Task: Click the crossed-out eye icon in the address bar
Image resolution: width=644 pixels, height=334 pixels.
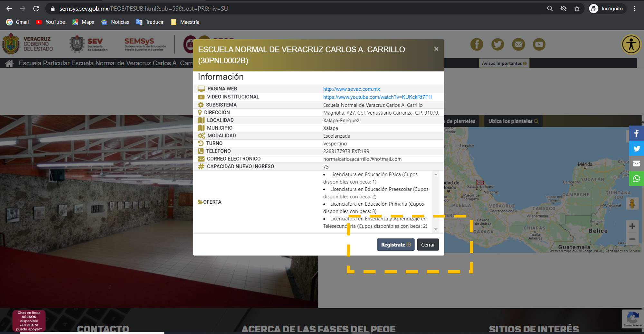Action: (x=563, y=9)
